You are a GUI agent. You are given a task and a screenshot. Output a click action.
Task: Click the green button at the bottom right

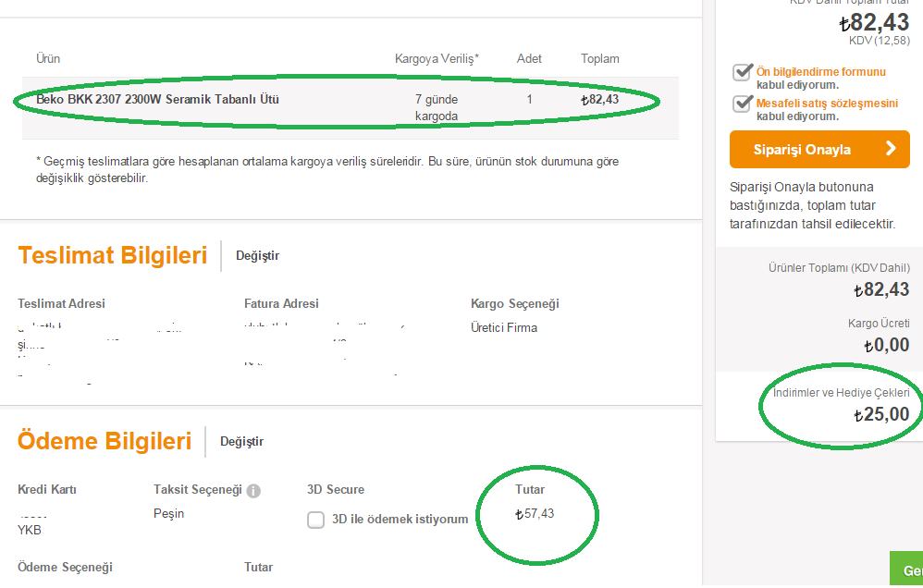pyautogui.click(x=906, y=570)
